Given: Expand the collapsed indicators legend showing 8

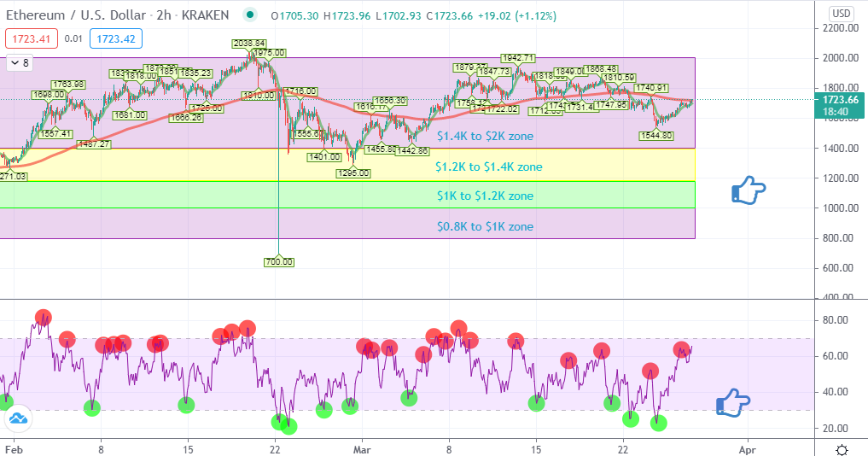Looking at the screenshot, I should pyautogui.click(x=20, y=63).
